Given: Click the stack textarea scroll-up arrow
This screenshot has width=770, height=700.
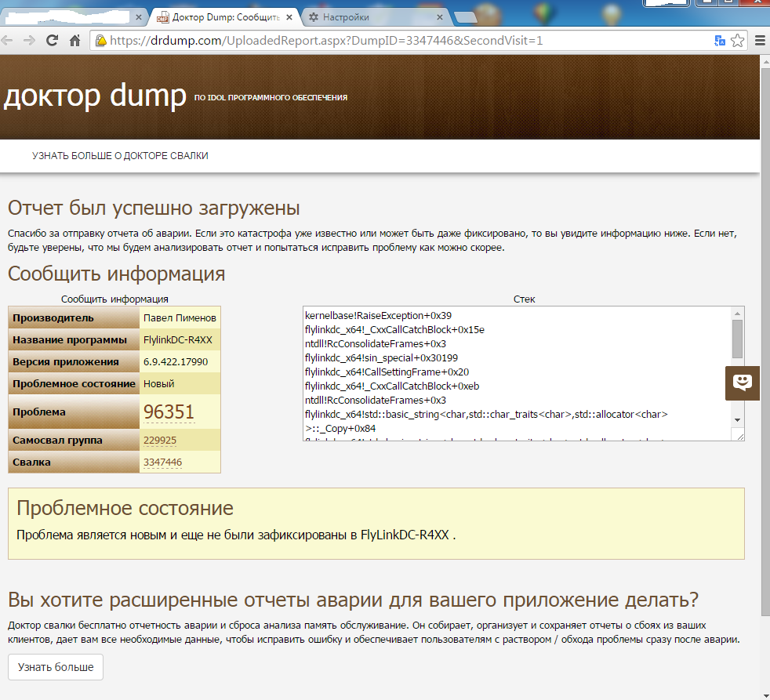Looking at the screenshot, I should tap(737, 314).
